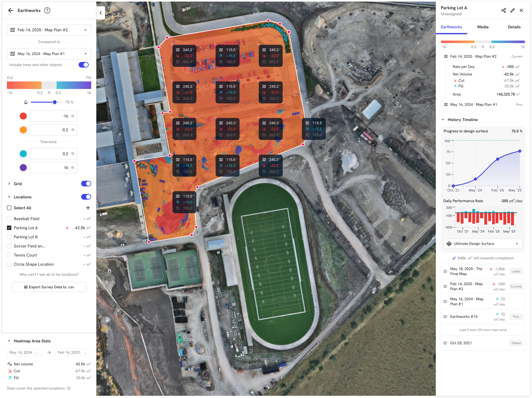Collapse the left sidebar with chevron button
Image resolution: width=532 pixels, height=398 pixels.
coord(101,13)
